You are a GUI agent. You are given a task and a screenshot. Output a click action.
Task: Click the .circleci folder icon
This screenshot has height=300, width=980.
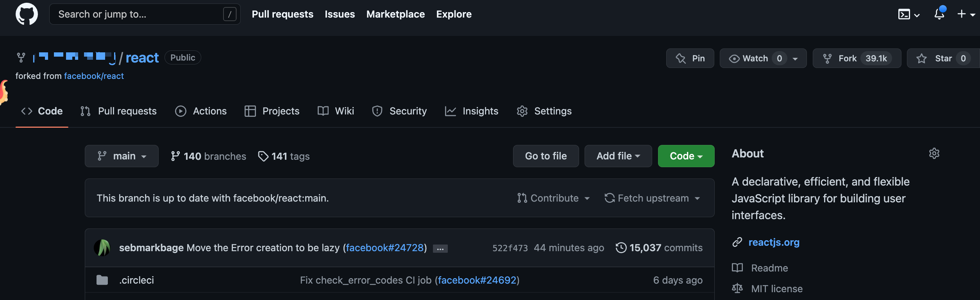coord(102,280)
